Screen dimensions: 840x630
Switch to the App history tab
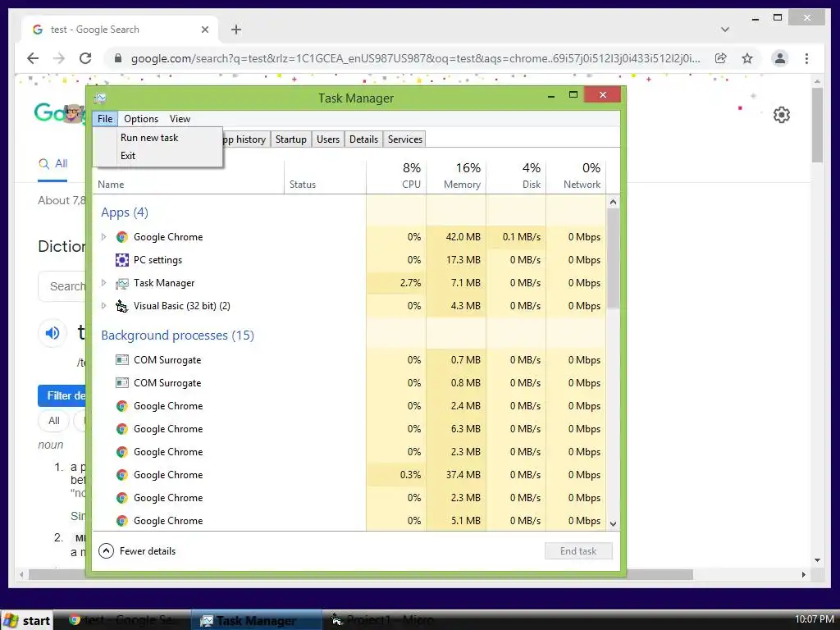click(x=245, y=139)
